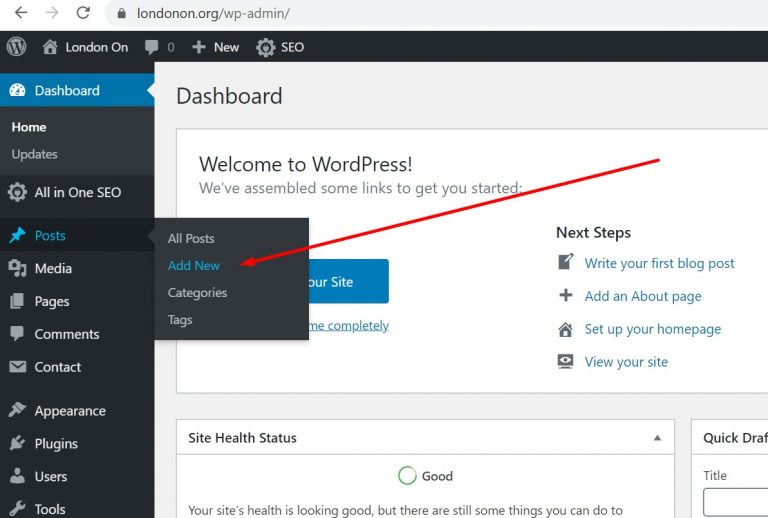Open the Pages menu label

[x=51, y=302]
